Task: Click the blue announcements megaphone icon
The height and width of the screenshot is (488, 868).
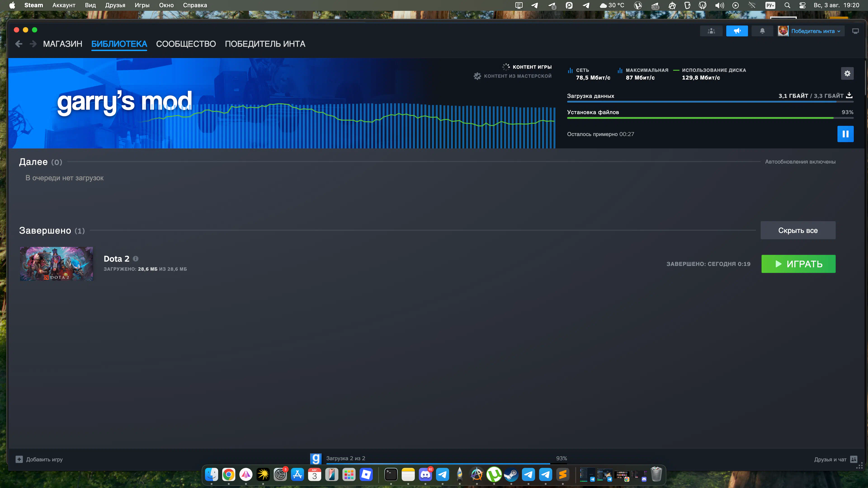Action: pyautogui.click(x=737, y=31)
